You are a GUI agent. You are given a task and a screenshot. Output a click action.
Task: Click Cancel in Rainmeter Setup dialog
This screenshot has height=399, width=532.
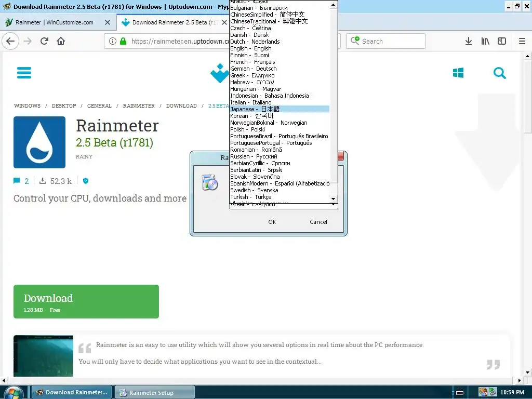(318, 221)
